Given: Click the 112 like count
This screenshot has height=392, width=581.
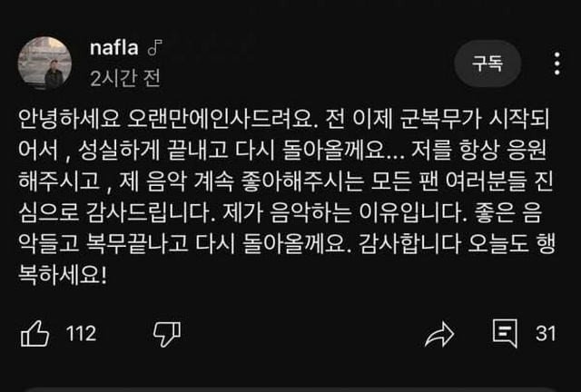Looking at the screenshot, I should coord(81,333).
